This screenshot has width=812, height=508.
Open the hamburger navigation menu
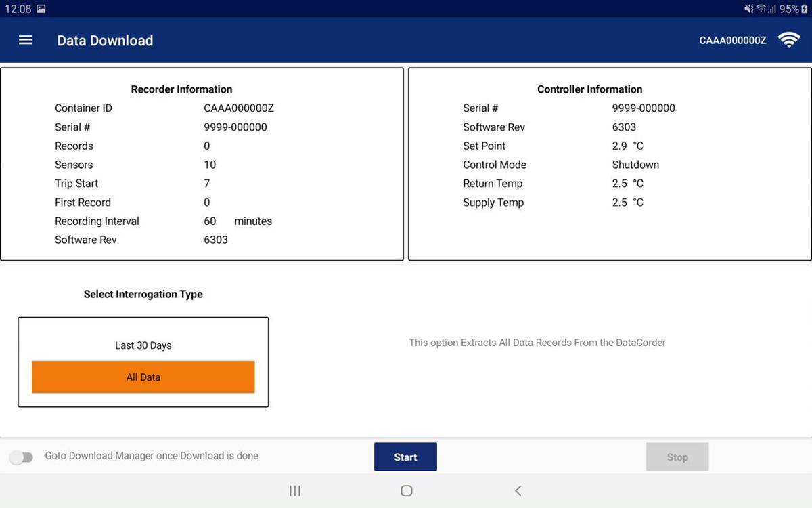click(26, 40)
